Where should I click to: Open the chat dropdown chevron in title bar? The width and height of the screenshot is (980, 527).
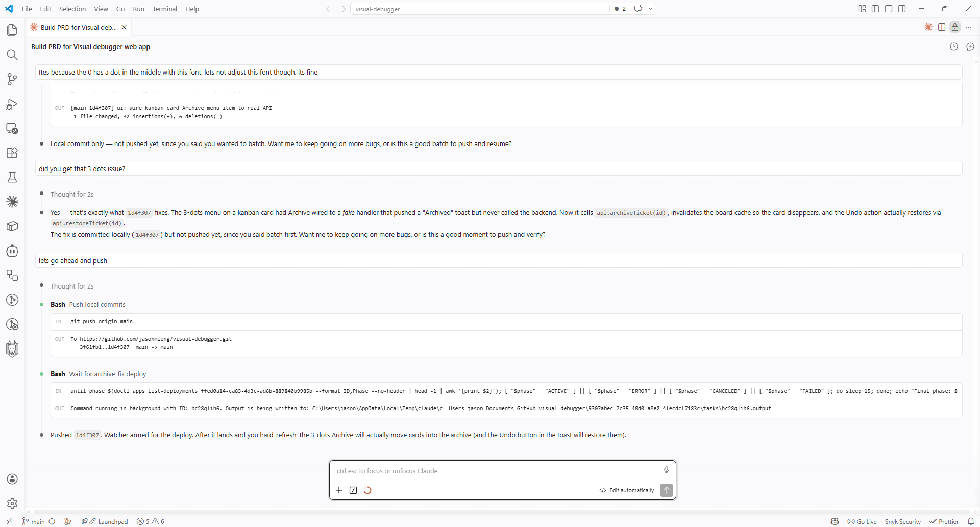pyautogui.click(x=650, y=9)
